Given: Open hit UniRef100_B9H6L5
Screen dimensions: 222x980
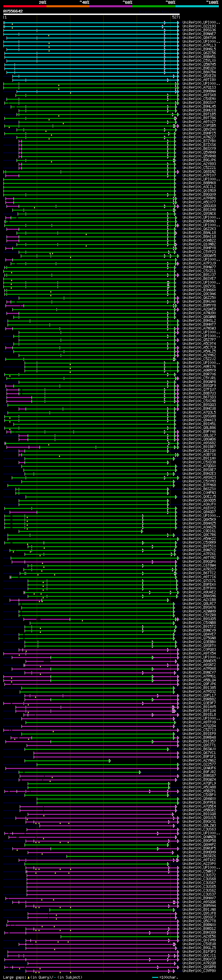Looking at the screenshot, I should click(x=199, y=49).
